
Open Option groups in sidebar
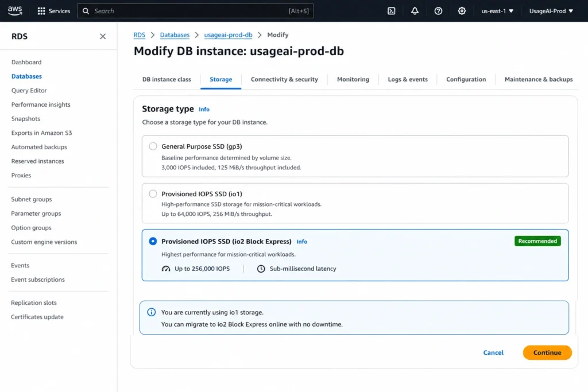(31, 228)
